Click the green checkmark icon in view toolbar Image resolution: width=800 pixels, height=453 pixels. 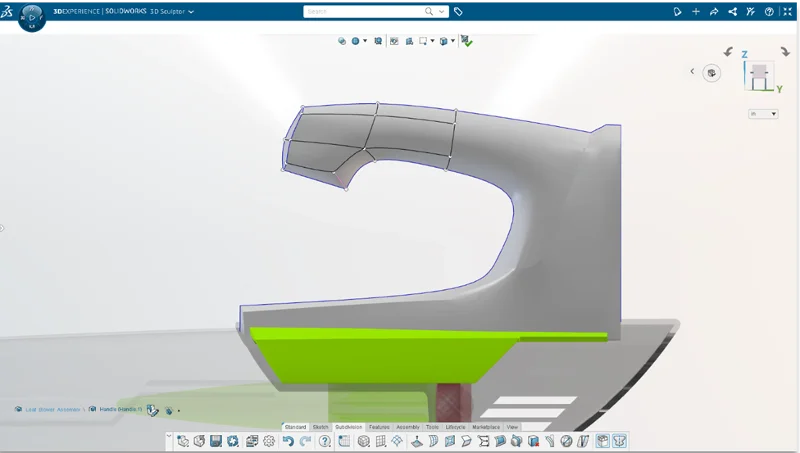[467, 41]
